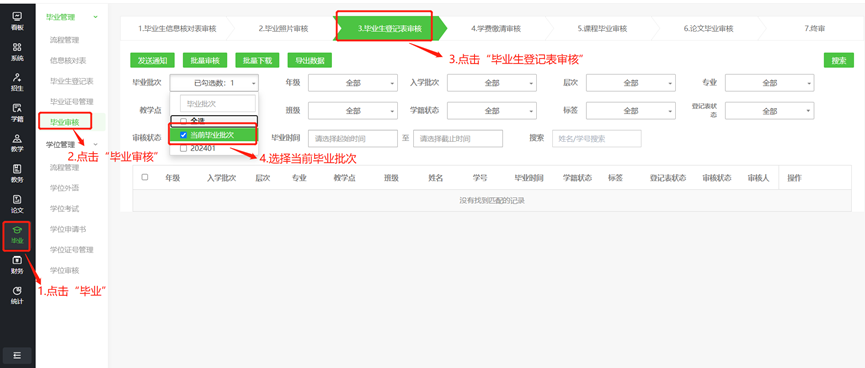Switch to step 4.学费缴清审核
Viewport: 865px width, 368px height.
495,29
